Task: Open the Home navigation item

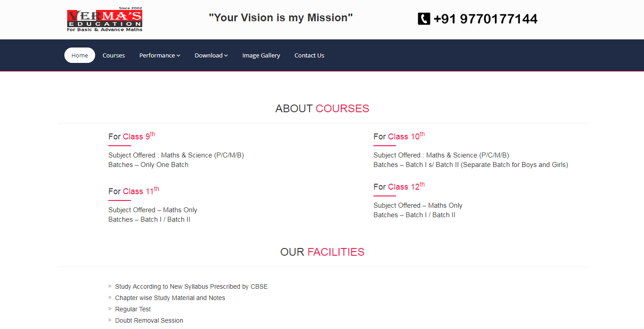Action: click(80, 55)
